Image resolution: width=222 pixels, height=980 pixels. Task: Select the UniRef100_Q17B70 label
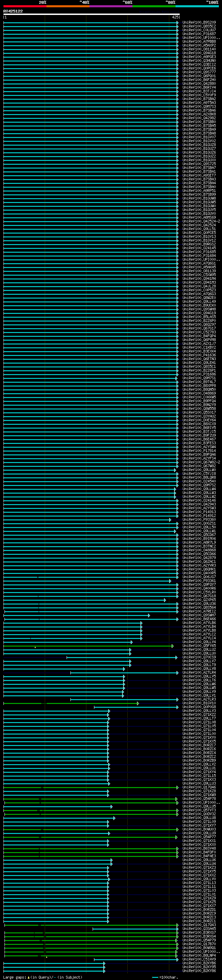[x=199, y=944]
